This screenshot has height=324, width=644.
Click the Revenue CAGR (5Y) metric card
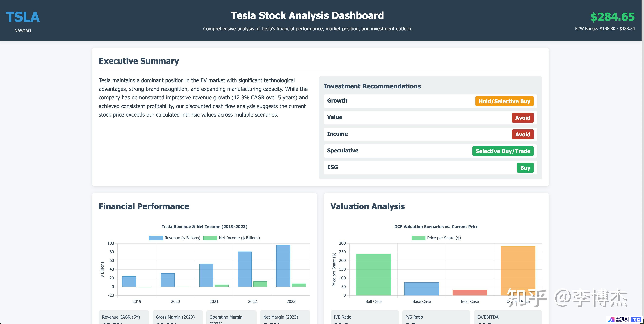(x=124, y=317)
